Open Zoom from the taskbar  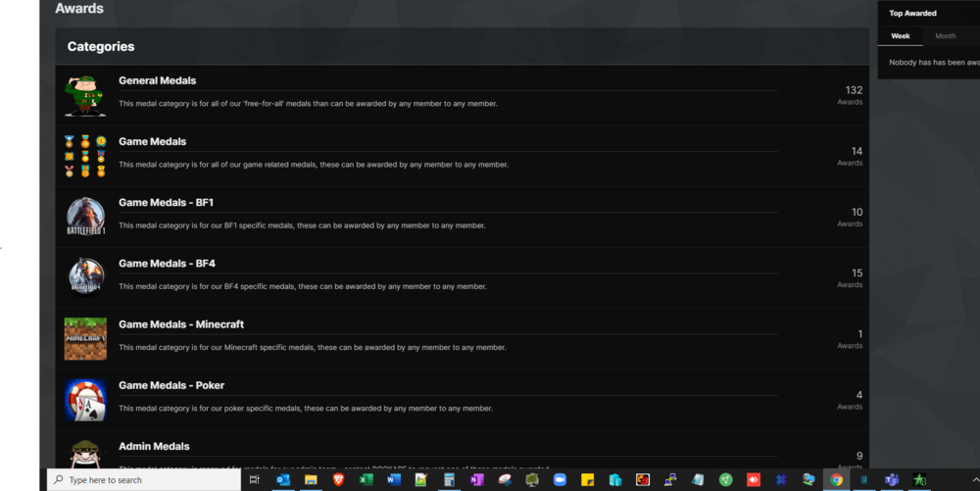pyautogui.click(x=560, y=480)
